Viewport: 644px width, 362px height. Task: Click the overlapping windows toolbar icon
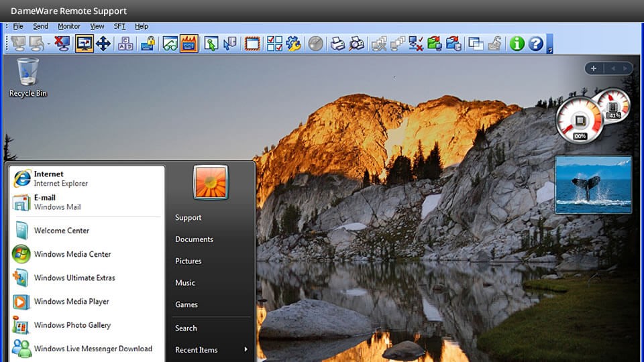coord(476,44)
